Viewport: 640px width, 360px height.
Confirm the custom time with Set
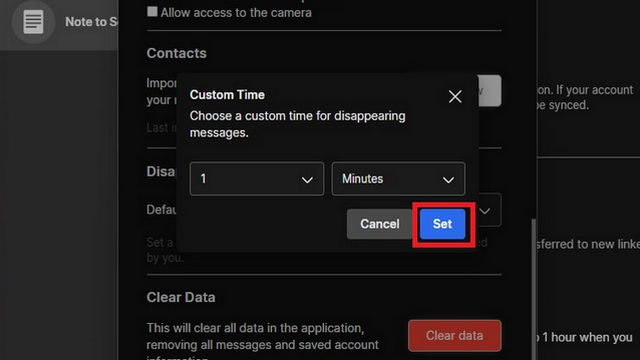pos(442,224)
